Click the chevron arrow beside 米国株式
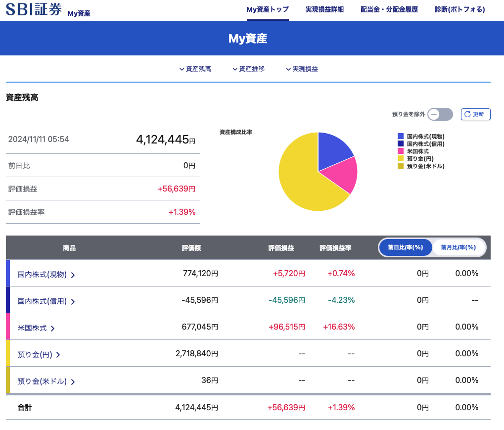 coord(52,329)
